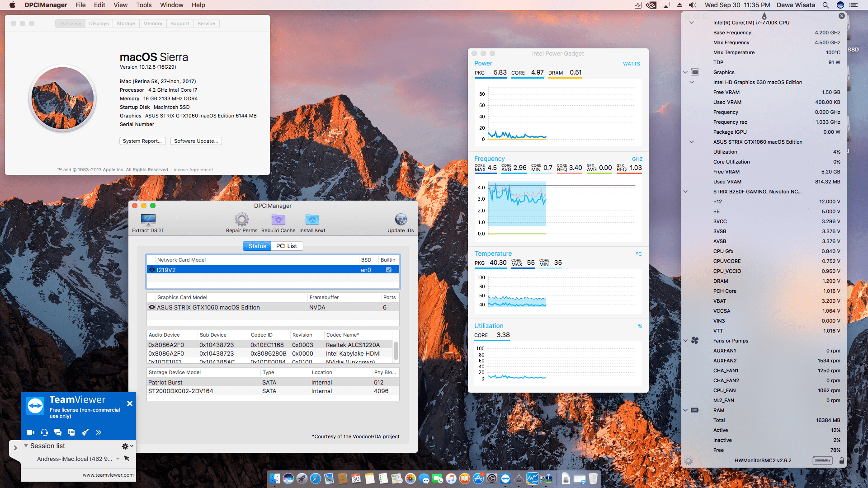Start a video call in TeamViewer

tap(30, 432)
